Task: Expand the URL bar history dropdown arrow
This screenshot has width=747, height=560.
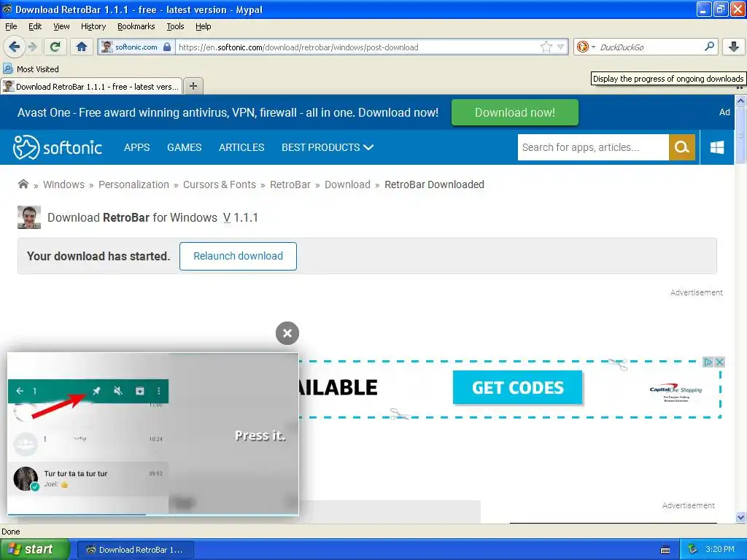Action: [561, 47]
